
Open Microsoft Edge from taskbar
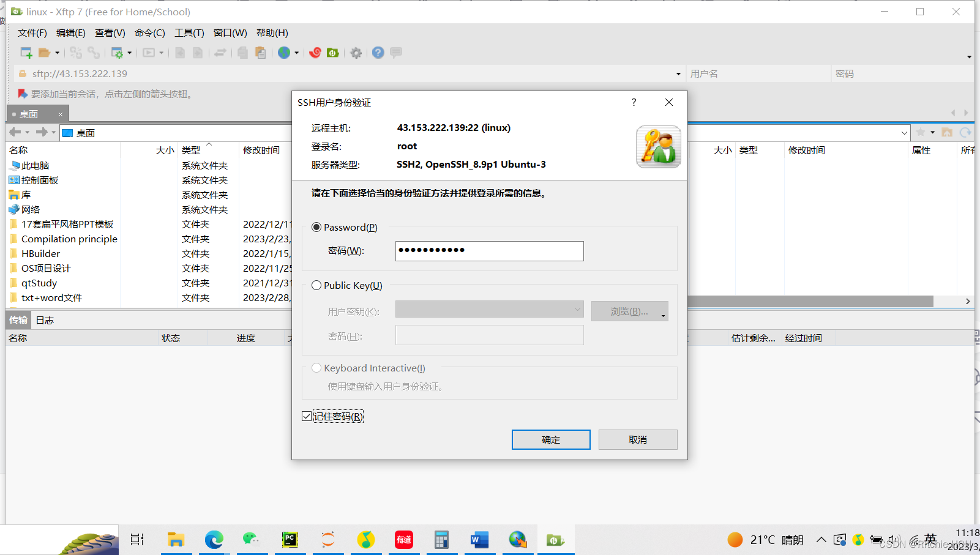click(214, 540)
